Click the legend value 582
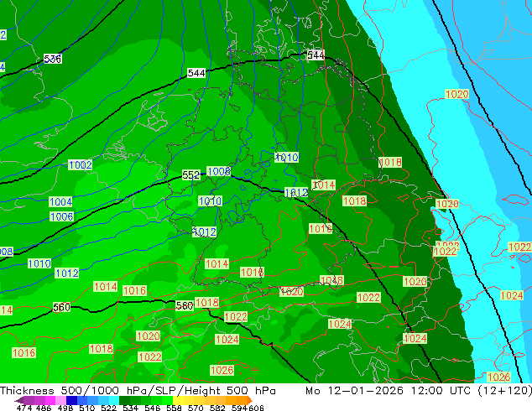 (217, 408)
